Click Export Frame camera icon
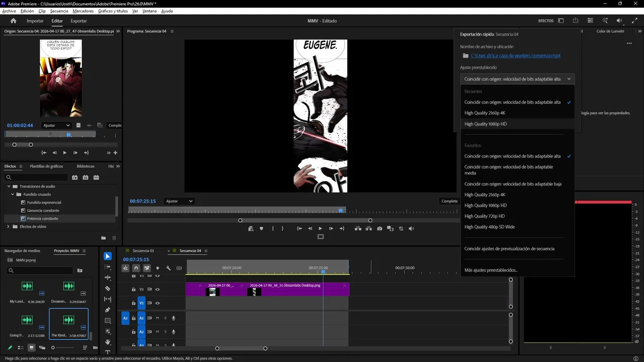The image size is (644, 362). pos(379,229)
